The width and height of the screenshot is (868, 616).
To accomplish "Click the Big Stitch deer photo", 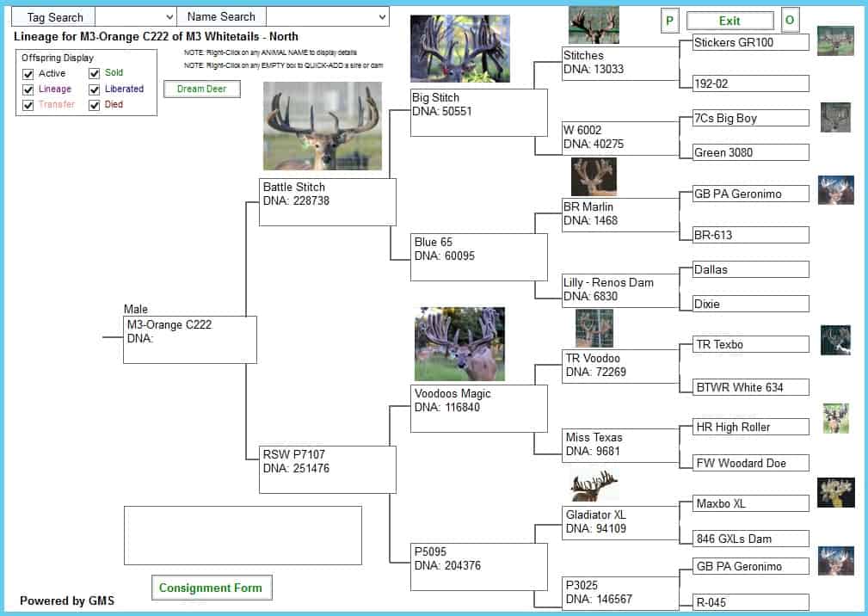I will coord(459,48).
